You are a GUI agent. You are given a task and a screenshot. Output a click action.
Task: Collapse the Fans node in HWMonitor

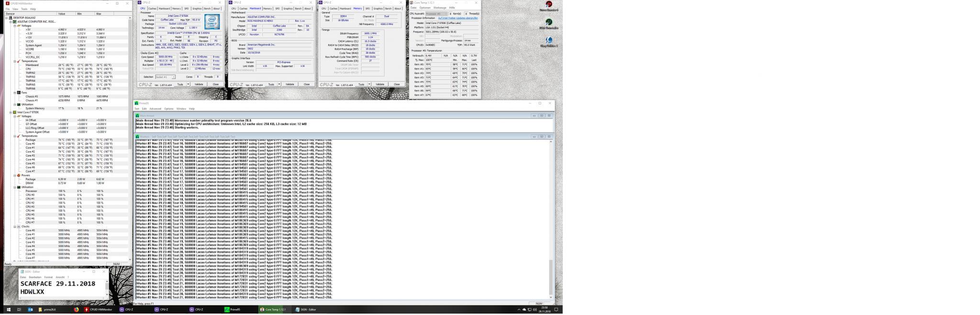click(x=15, y=92)
